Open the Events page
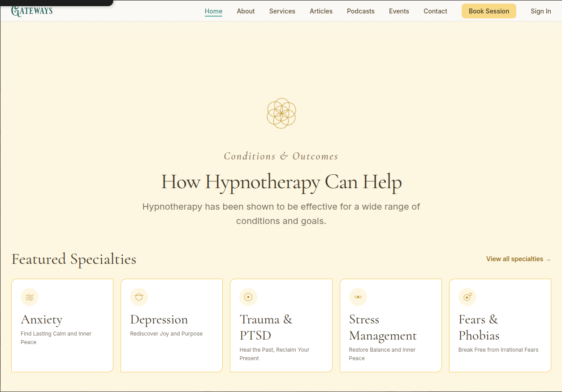Screen dimensions: 562x392 pos(399,11)
